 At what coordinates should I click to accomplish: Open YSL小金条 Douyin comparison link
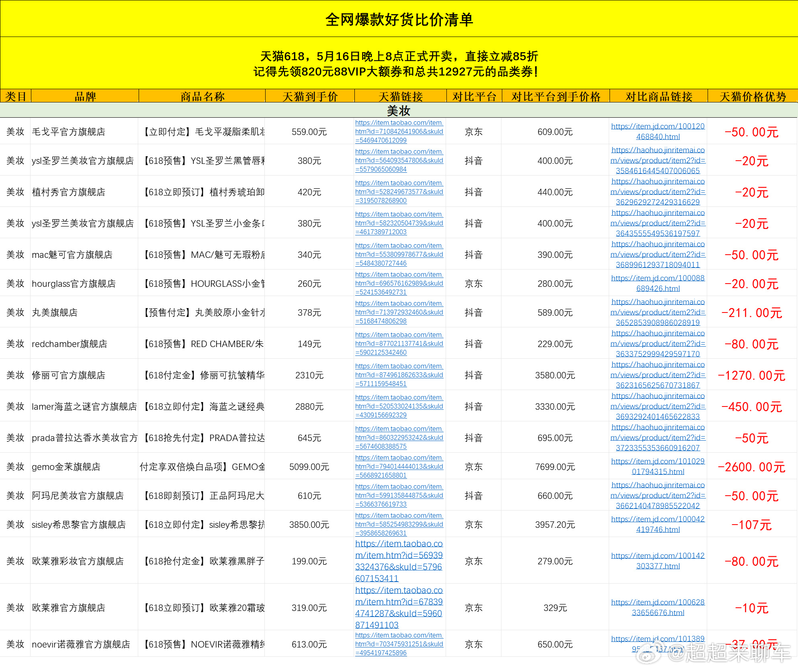pyautogui.click(x=658, y=223)
